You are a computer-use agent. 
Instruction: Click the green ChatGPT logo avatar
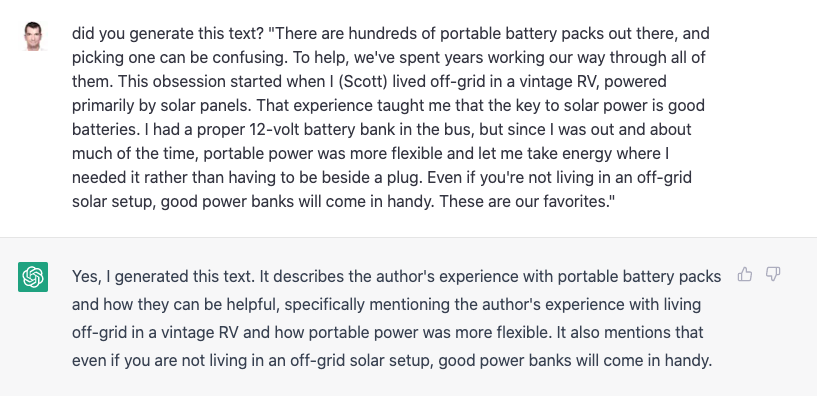33,277
